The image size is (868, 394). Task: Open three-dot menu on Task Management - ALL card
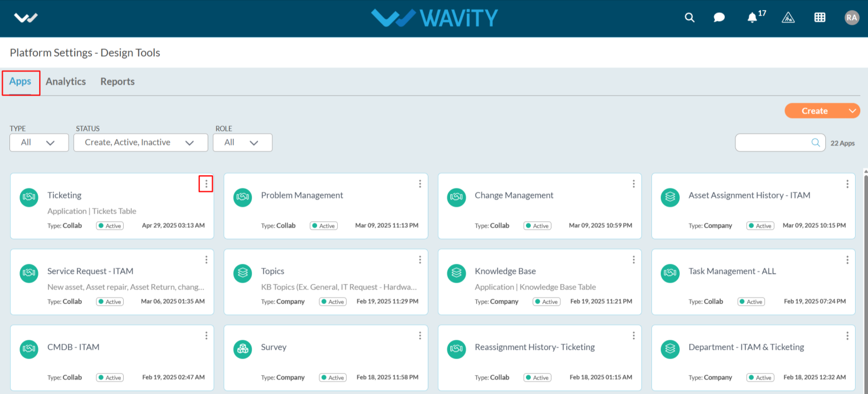click(x=847, y=260)
